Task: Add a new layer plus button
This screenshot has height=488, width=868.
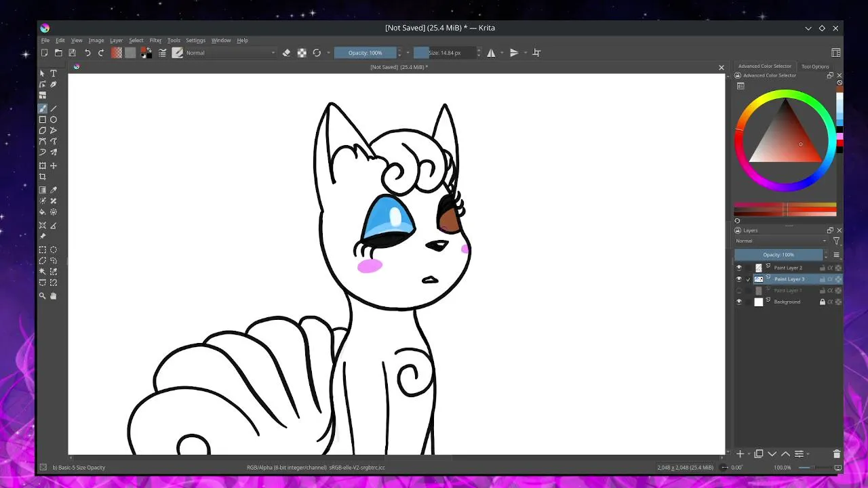Action: 741,454
